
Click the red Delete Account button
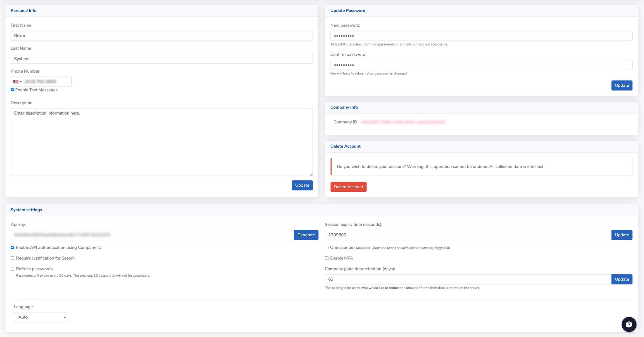click(348, 187)
